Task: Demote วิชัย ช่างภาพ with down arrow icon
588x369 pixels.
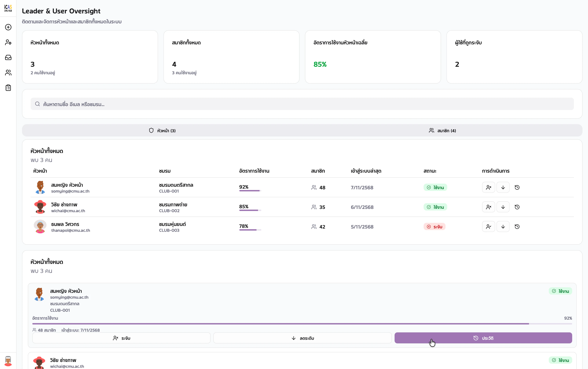Action: (x=503, y=207)
